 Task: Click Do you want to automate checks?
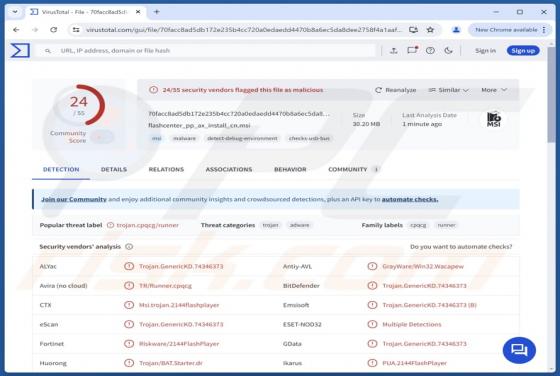(x=461, y=247)
